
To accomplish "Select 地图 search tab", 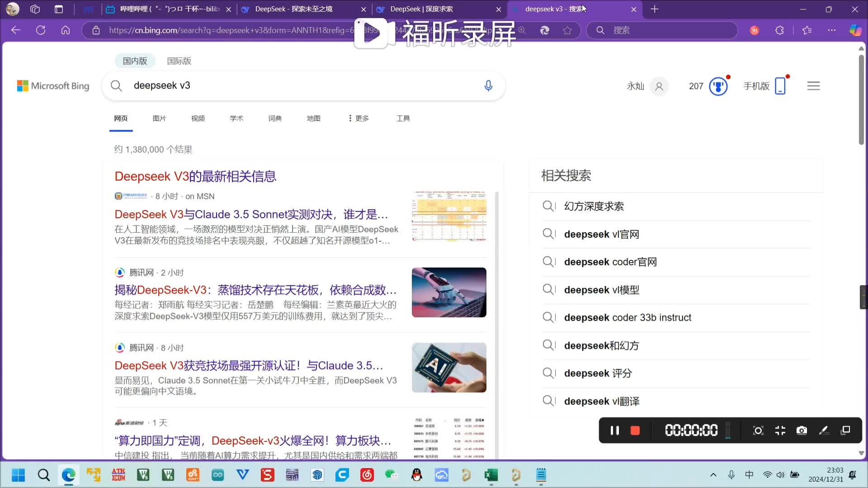I will 313,118.
